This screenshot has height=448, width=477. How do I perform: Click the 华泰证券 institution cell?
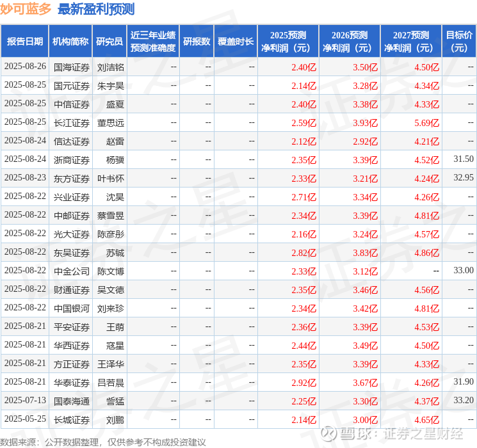pyautogui.click(x=72, y=383)
